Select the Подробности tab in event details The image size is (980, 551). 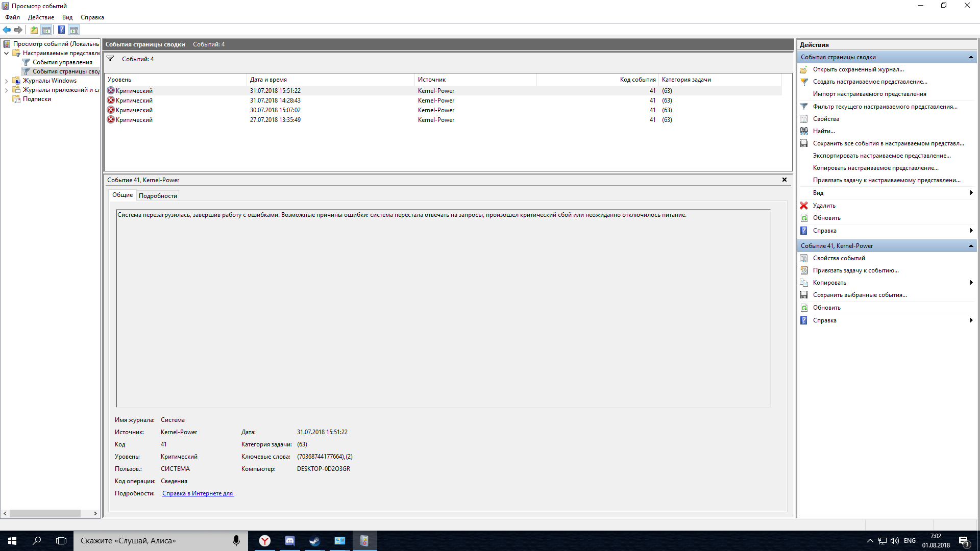(x=158, y=196)
